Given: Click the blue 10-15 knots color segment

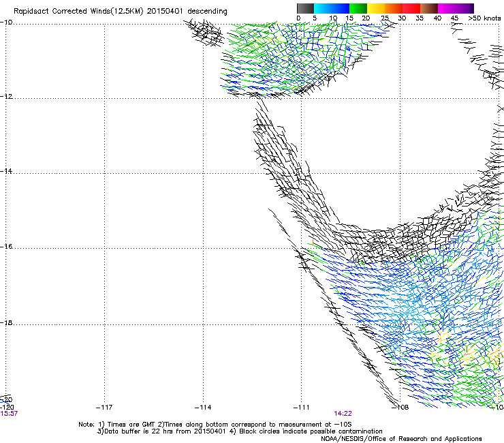Looking at the screenshot, I should click(341, 8).
